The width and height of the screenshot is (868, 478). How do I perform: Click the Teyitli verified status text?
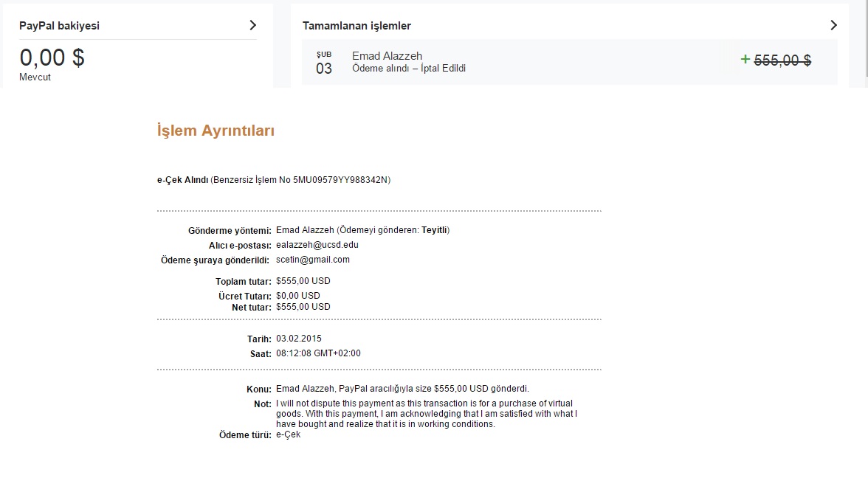[x=434, y=230]
